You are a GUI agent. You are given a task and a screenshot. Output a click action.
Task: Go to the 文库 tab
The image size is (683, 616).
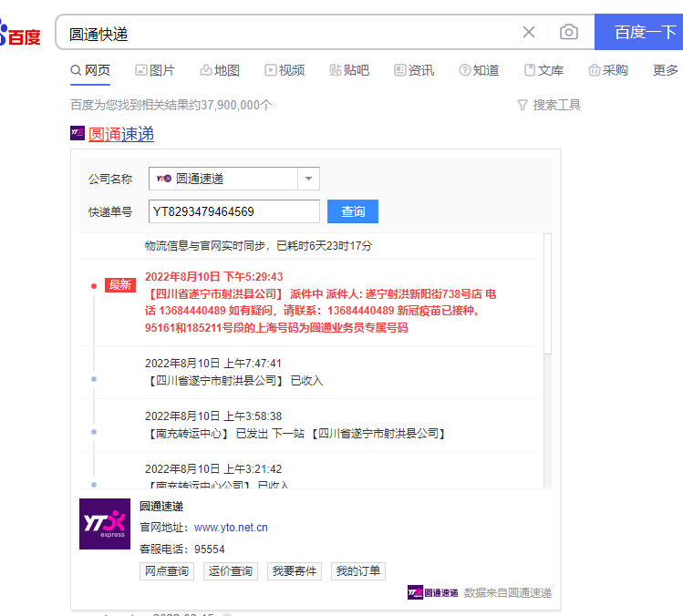point(543,70)
